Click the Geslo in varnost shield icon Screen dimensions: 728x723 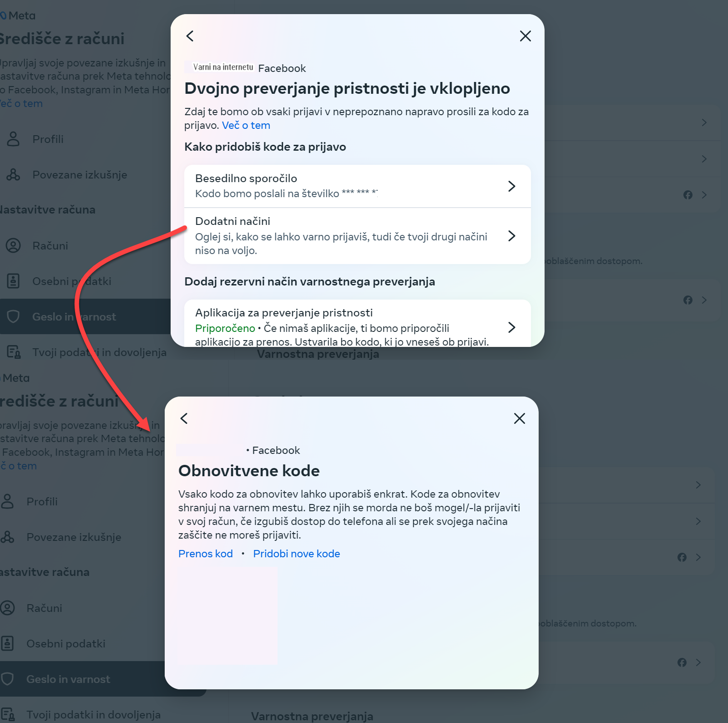click(13, 316)
